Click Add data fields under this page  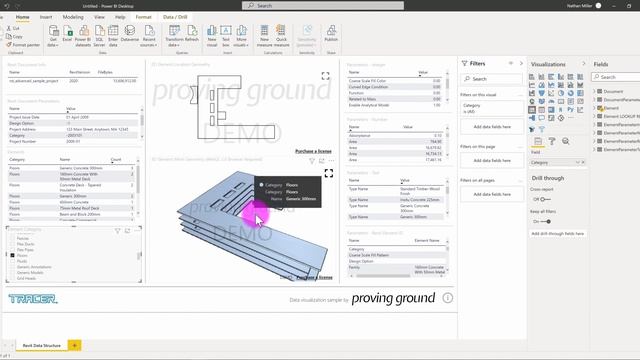coord(492,160)
